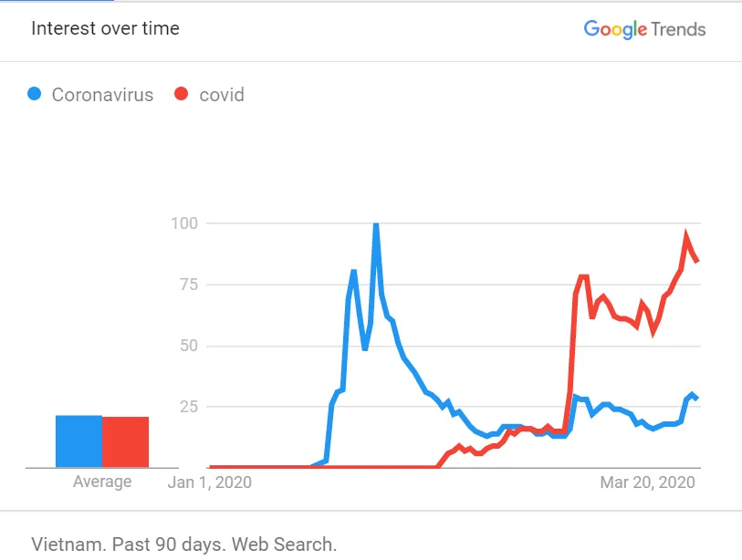Click the 50 y-axis label
Screen dimensions: 742x560
tap(188, 346)
